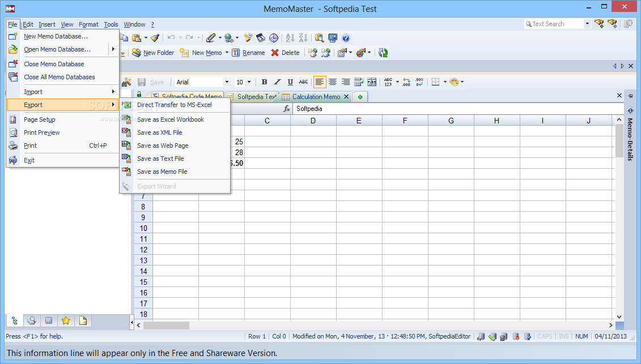
Task: Expand the number format ABC 123 dropdown
Action: click(x=397, y=82)
